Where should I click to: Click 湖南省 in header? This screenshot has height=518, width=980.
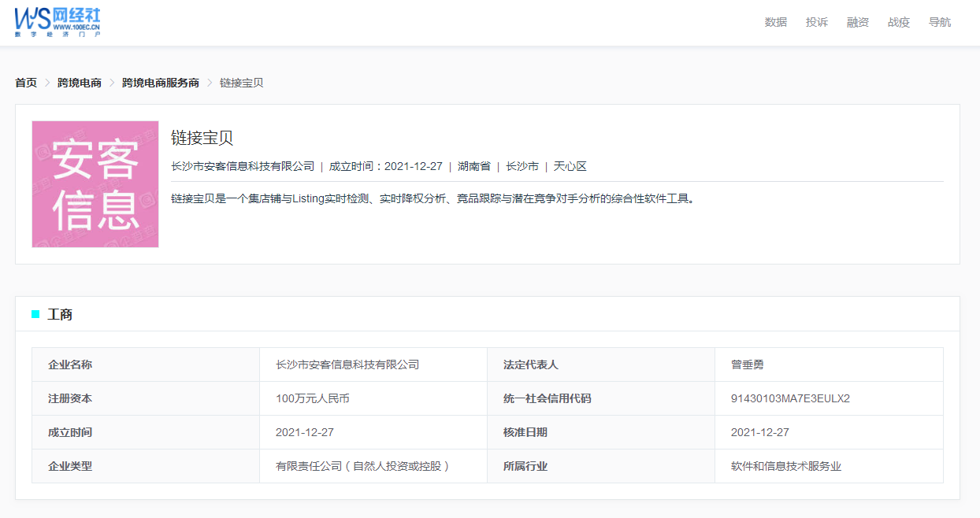coord(474,167)
